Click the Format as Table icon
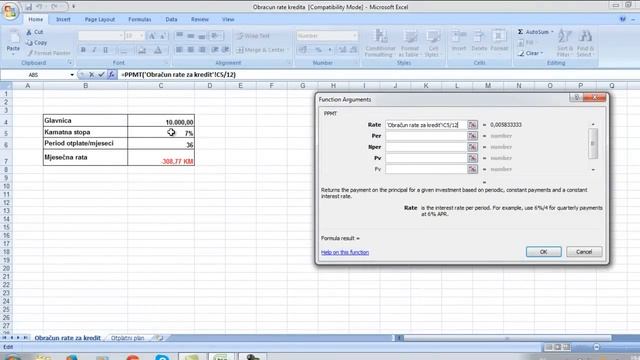Image resolution: width=640 pixels, height=360 pixels. pos(409,43)
